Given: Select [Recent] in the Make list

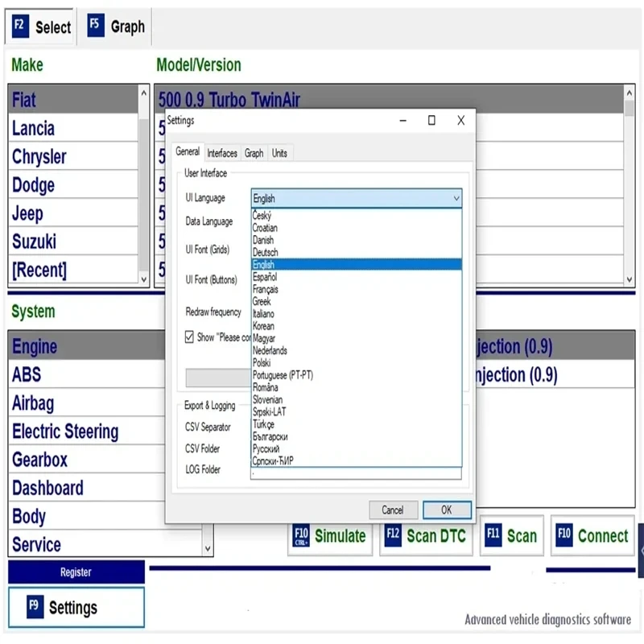Looking at the screenshot, I should pos(73,270).
